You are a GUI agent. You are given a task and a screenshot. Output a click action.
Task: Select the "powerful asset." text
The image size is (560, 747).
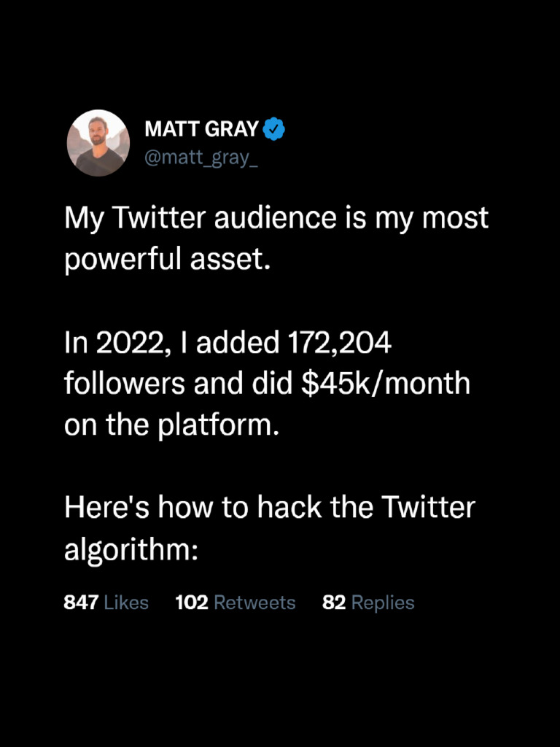point(168,260)
